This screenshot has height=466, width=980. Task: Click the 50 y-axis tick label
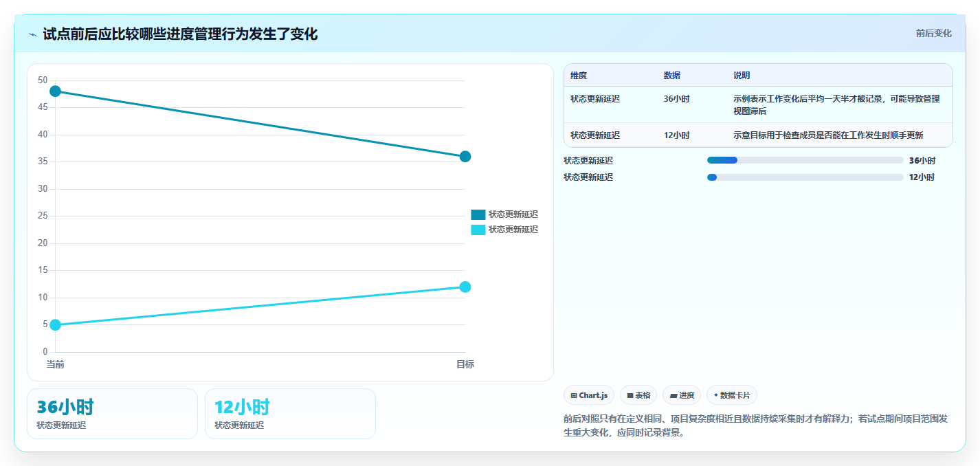coord(43,80)
